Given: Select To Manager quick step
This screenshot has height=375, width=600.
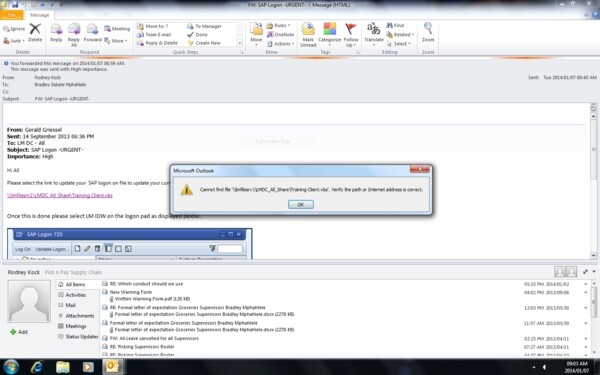Looking at the screenshot, I should tap(204, 26).
